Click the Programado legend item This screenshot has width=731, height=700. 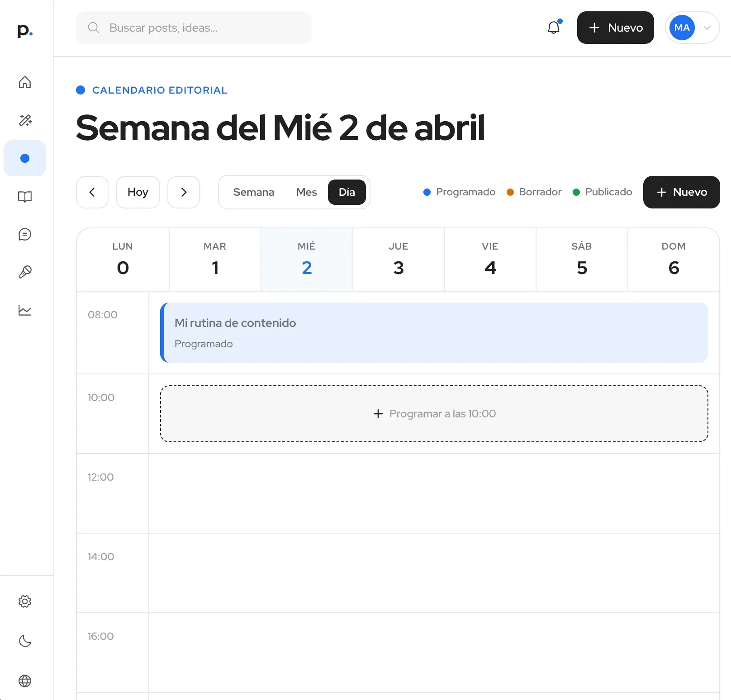[459, 192]
